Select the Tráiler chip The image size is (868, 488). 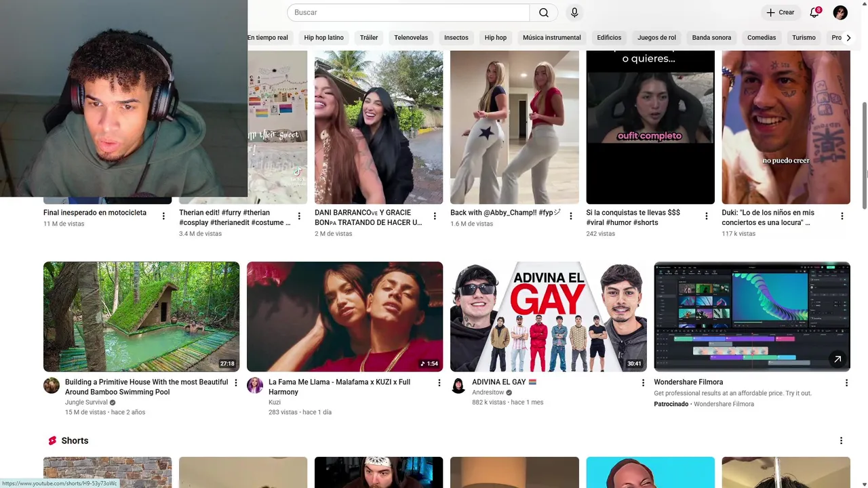coord(369,37)
